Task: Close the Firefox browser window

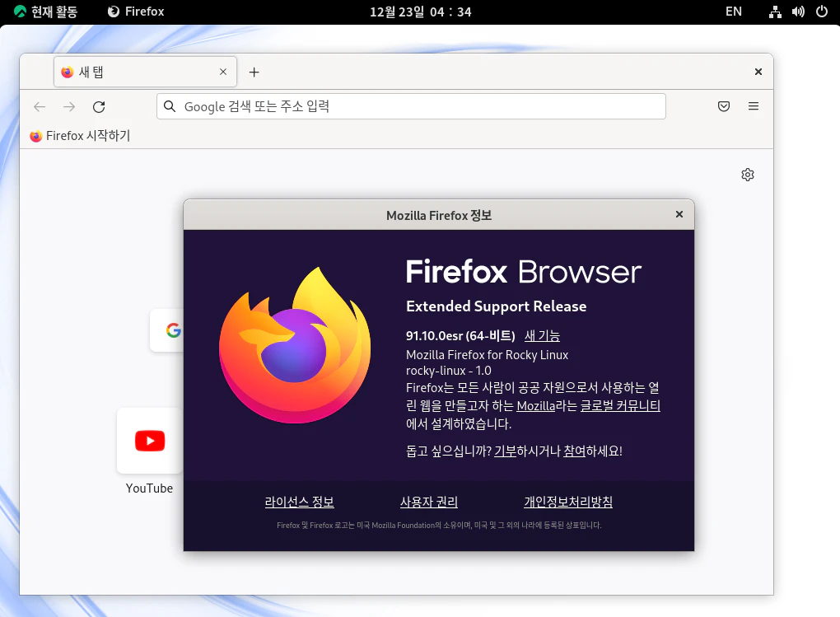Action: tap(758, 72)
